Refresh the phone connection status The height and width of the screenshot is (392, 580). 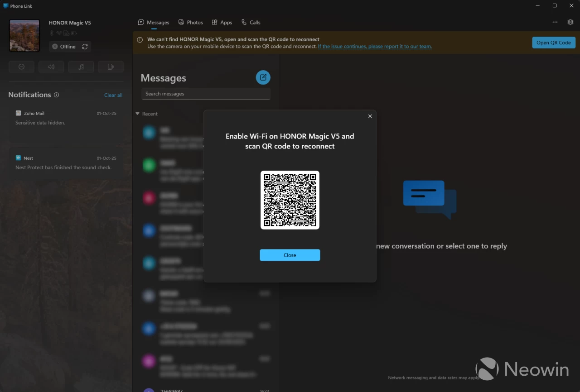[x=85, y=47]
